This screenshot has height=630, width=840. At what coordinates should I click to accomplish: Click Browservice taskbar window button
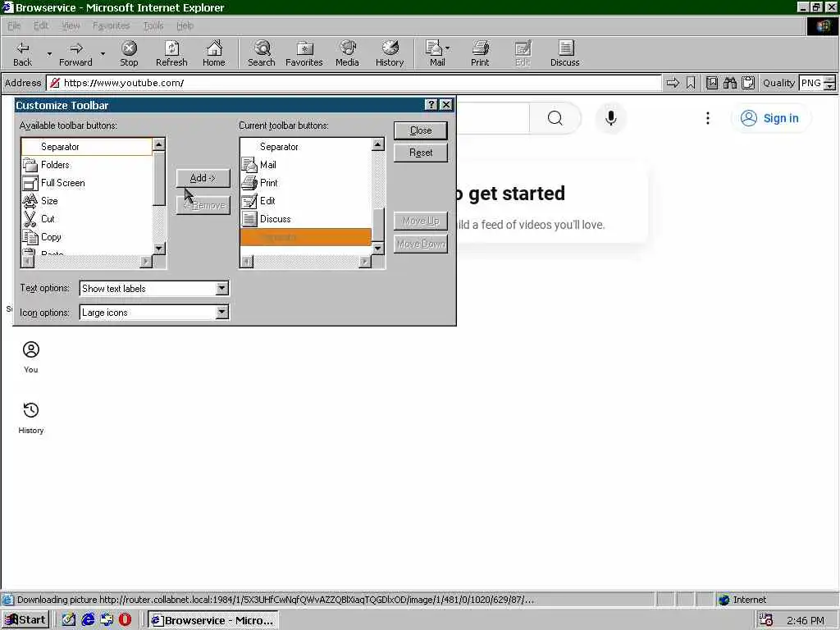tap(213, 620)
